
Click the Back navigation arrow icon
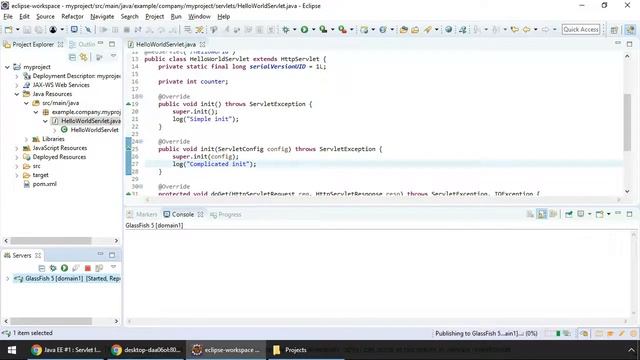[527, 29]
